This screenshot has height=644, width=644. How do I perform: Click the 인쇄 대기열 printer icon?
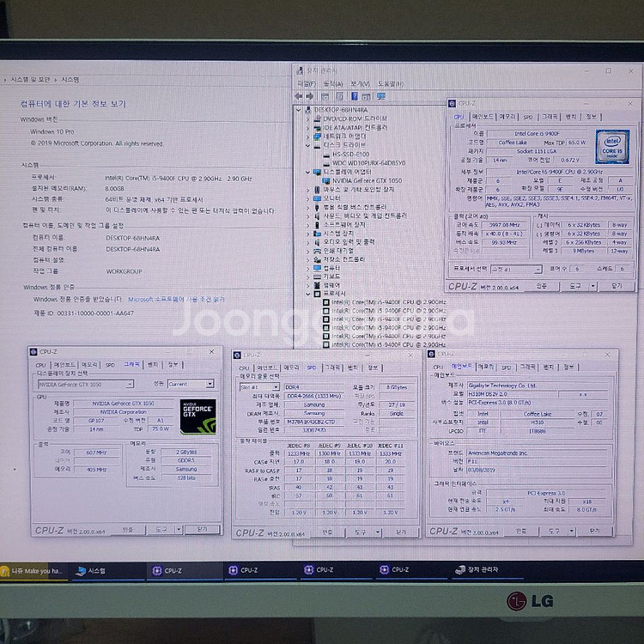[317, 251]
